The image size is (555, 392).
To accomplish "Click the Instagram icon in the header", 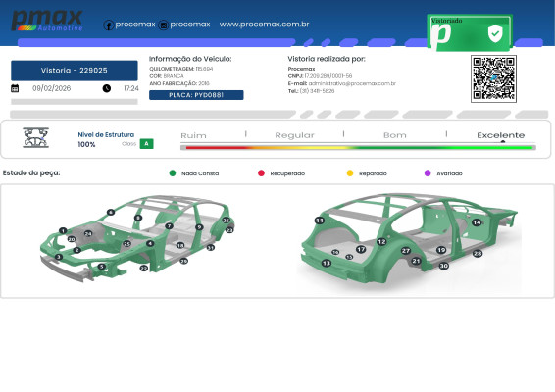I will coord(163,25).
